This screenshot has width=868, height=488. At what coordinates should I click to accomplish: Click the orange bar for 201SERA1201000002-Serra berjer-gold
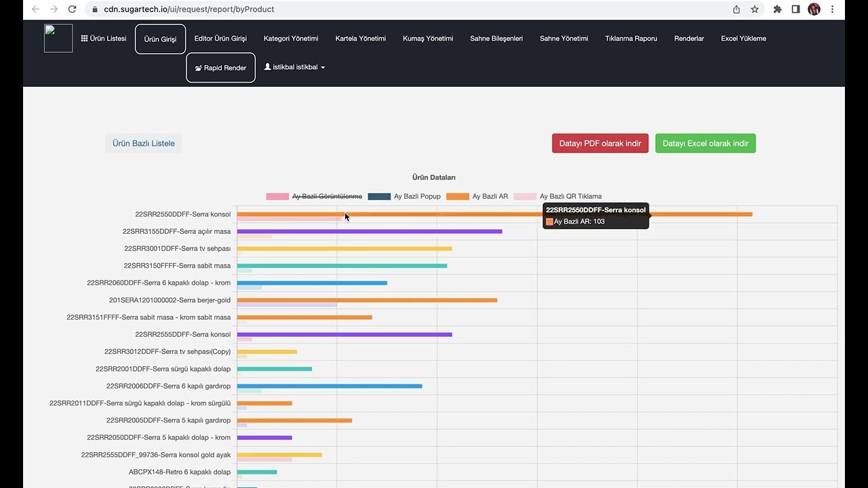(367, 300)
